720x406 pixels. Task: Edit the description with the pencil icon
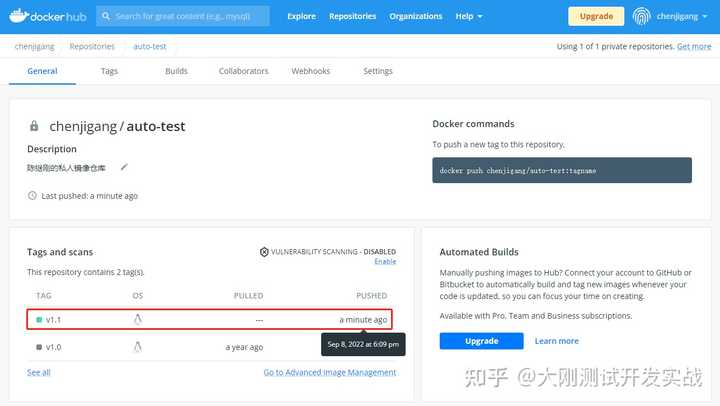124,167
